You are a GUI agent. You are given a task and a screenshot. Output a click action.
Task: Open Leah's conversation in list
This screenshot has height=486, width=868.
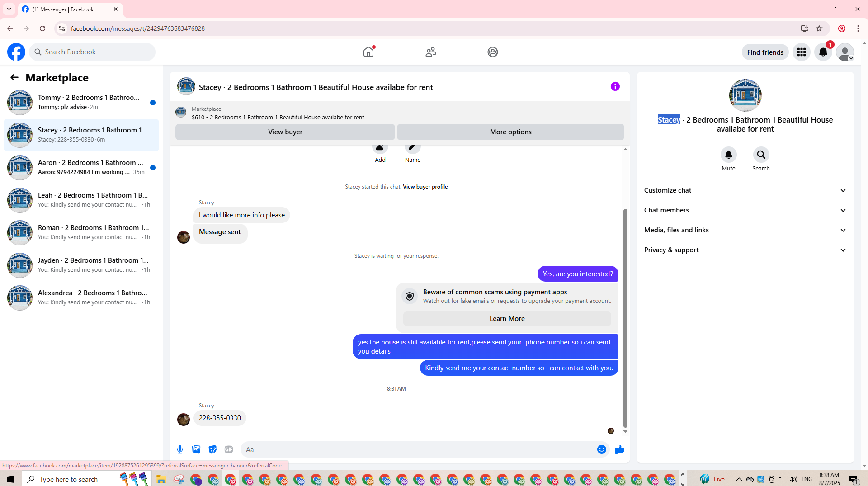(x=81, y=200)
